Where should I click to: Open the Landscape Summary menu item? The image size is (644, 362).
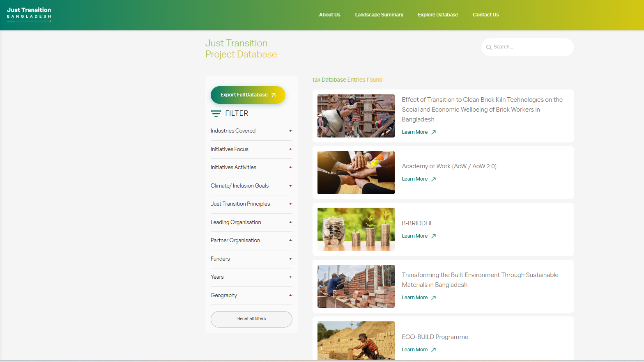[379, 15]
